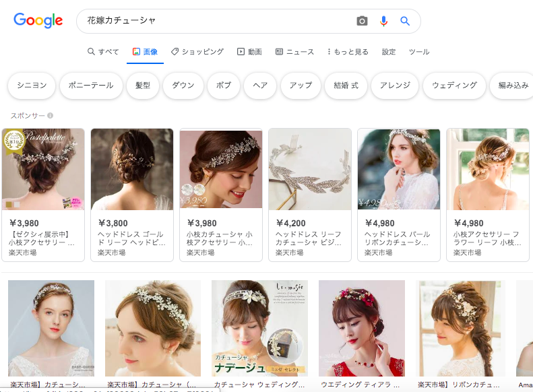
Task: Open the ¥4,980 小枝アクセサリー フラワー product image
Action: 488,169
